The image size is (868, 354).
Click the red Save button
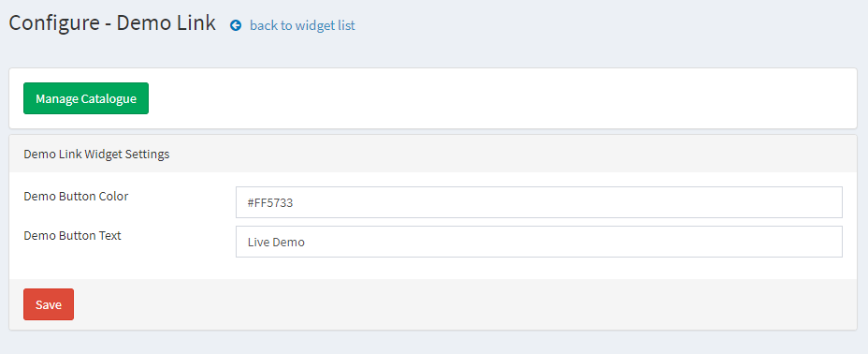[48, 304]
